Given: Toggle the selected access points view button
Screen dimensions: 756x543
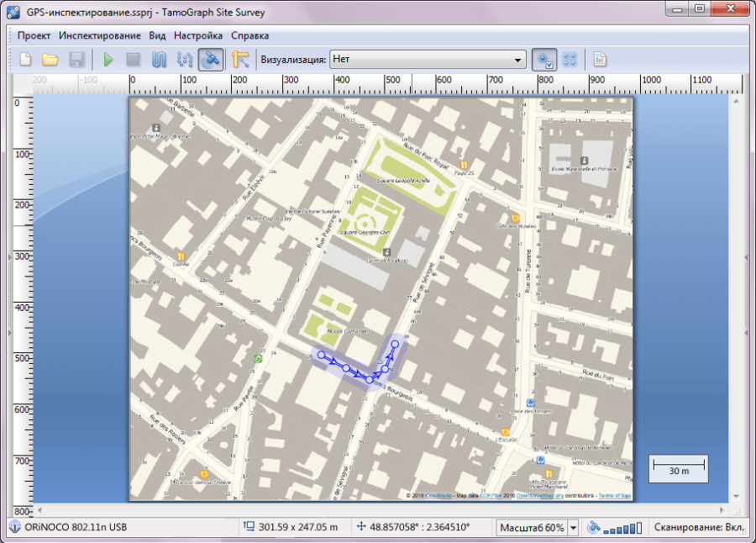Looking at the screenshot, I should tap(544, 60).
